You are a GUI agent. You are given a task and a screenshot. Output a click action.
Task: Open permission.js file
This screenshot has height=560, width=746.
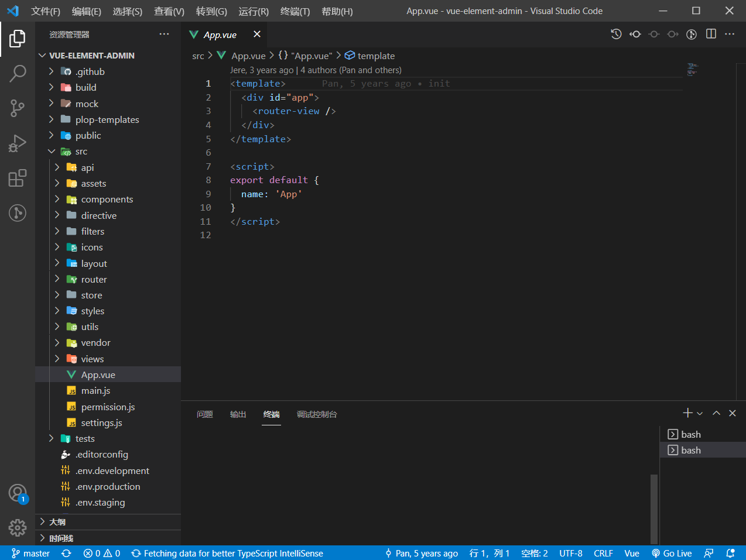(108, 407)
